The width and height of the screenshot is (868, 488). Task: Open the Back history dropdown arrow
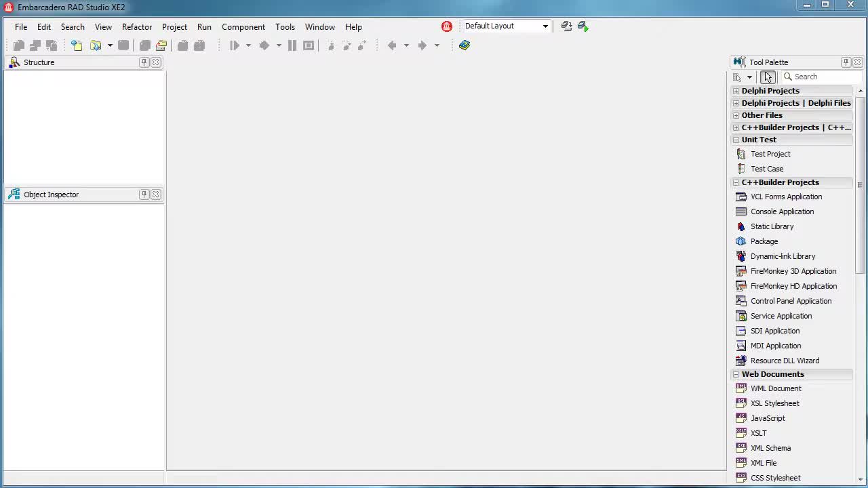tap(406, 45)
